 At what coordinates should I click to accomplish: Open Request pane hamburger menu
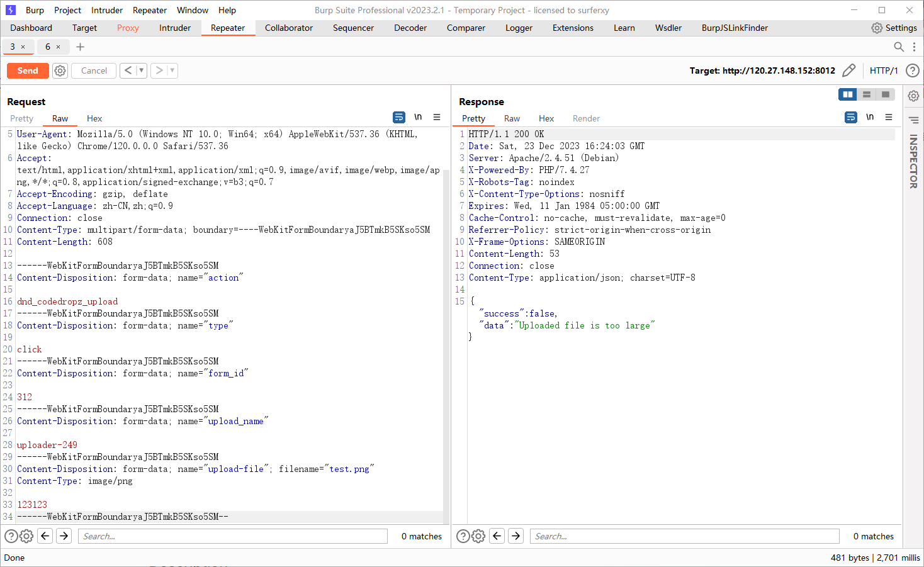pyautogui.click(x=437, y=117)
